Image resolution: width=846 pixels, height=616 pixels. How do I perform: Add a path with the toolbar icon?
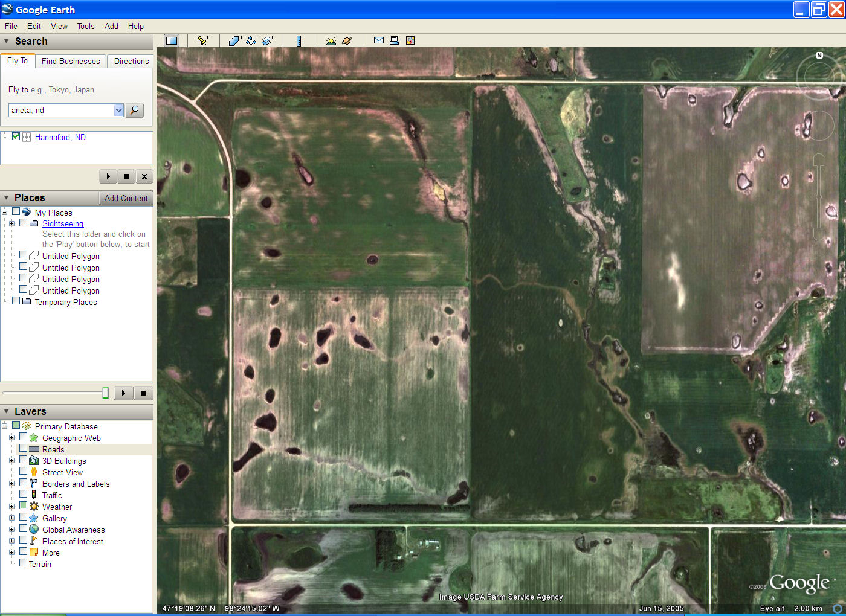click(251, 40)
